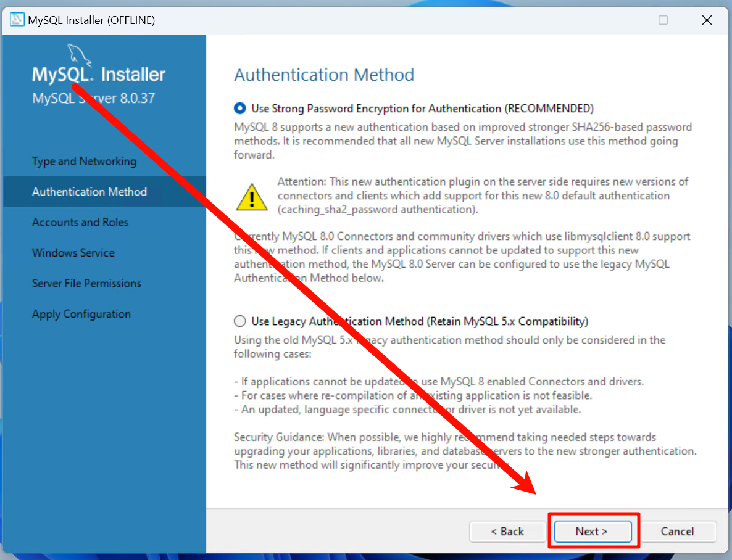Click the Attention caching_sha2_password notice text
The image size is (732, 560).
pyautogui.click(x=483, y=196)
